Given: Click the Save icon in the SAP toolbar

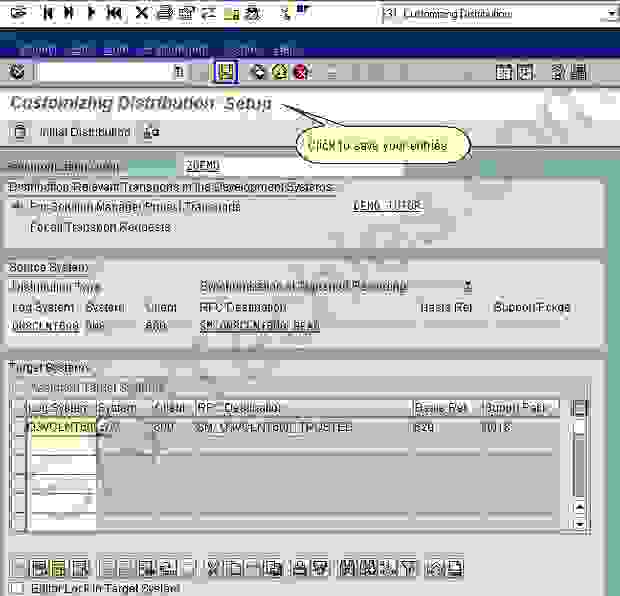Looking at the screenshot, I should (x=225, y=72).
